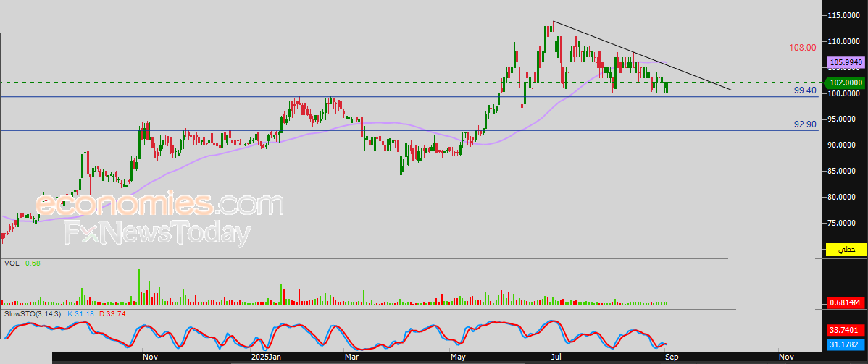The image size is (868, 364).
Task: Click the blue 31.1782 stochastic tag
Action: coord(846,345)
